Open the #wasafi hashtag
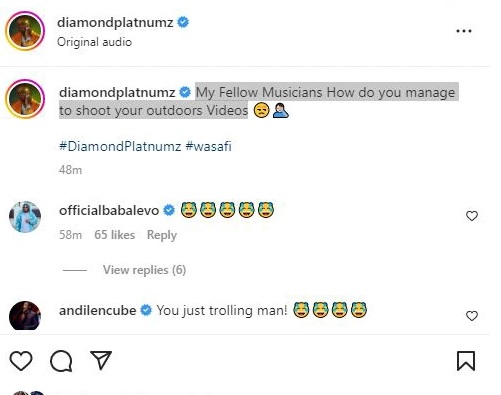Viewport: 501px width, 395px height. click(208, 146)
